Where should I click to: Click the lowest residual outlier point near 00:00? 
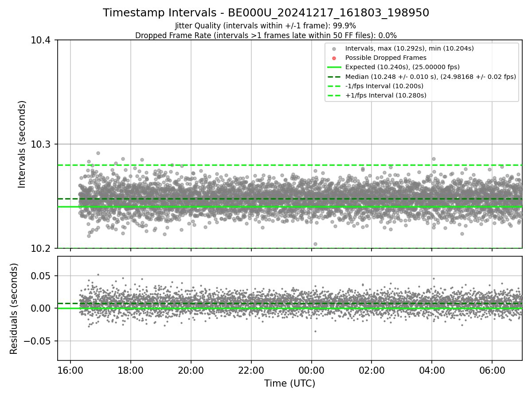coord(315,331)
